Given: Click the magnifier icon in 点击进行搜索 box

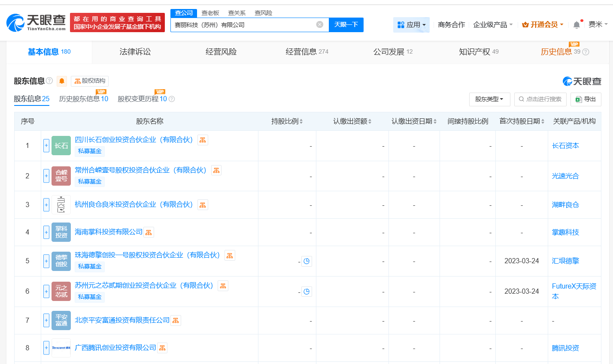Looking at the screenshot, I should [521, 99].
